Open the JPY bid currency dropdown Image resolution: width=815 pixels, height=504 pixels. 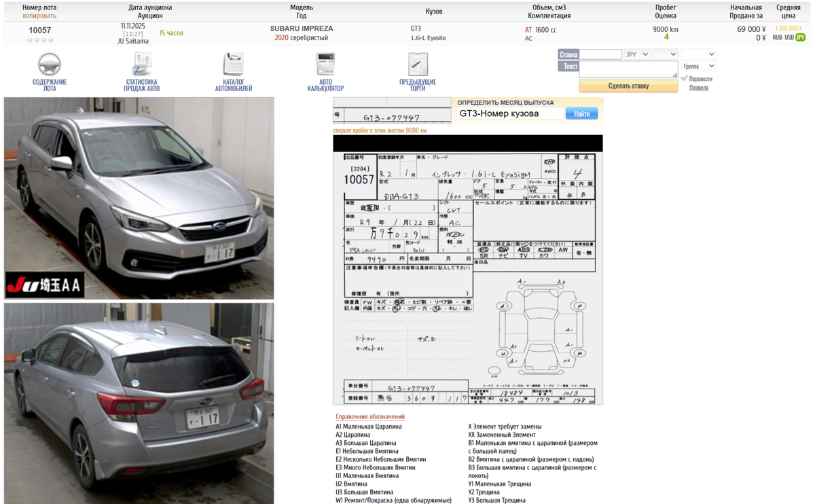[636, 54]
